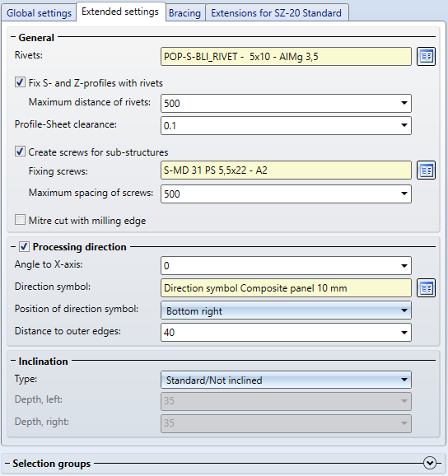Screen dimensions: 448x476
Task: Open Extensions for SZ-20 Standard tab
Action: [277, 13]
